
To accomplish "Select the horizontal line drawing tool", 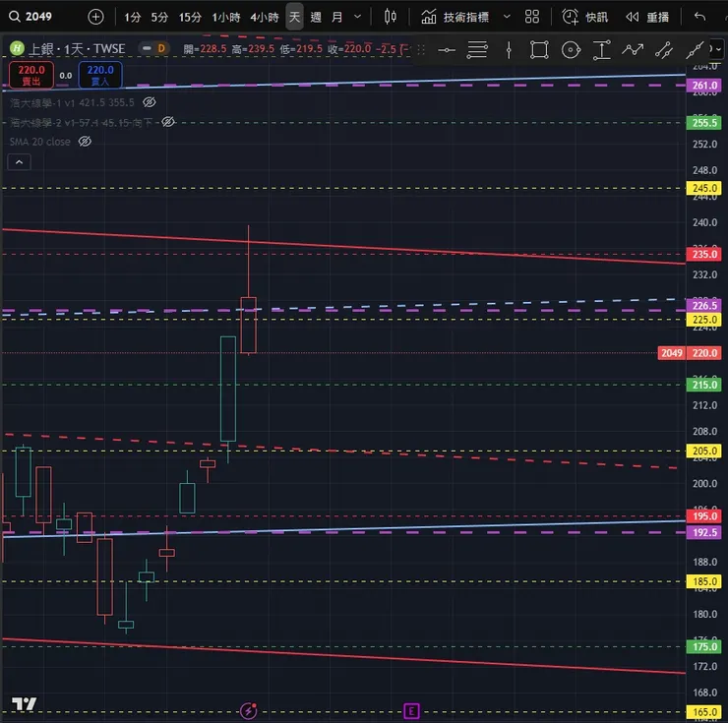I will point(447,50).
